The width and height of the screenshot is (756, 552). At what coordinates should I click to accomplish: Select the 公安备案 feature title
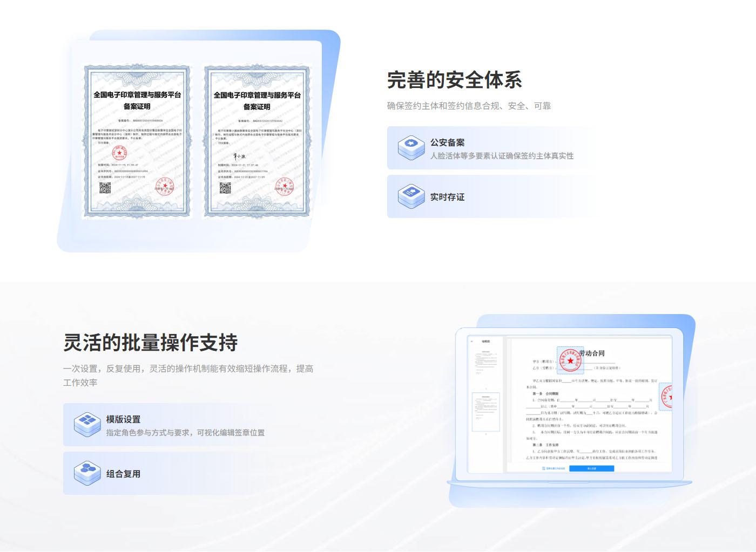(447, 142)
